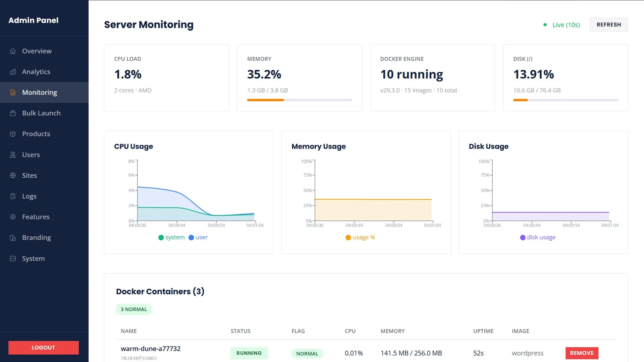
Task: Click the Bulk Launch icon
Action: point(13,113)
